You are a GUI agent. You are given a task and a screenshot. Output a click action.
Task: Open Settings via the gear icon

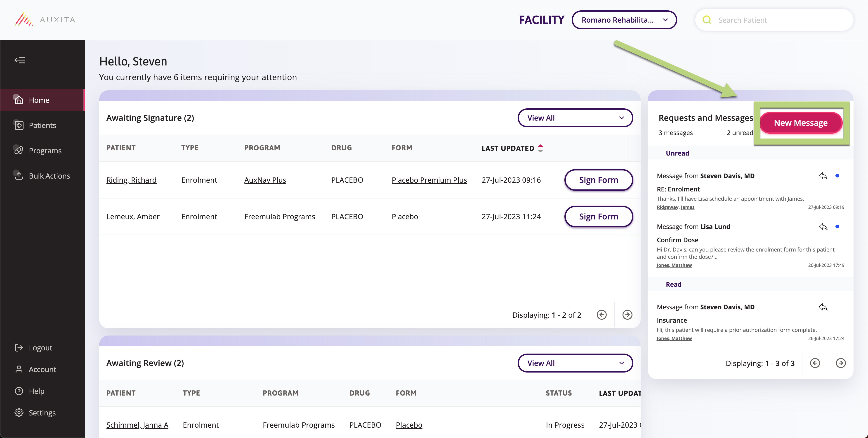click(x=19, y=412)
